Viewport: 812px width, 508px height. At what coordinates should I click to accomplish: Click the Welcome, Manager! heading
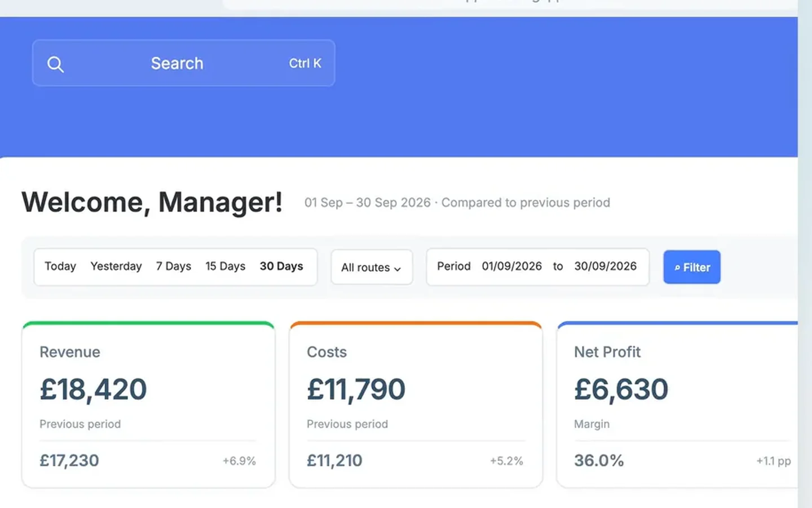[x=152, y=202]
